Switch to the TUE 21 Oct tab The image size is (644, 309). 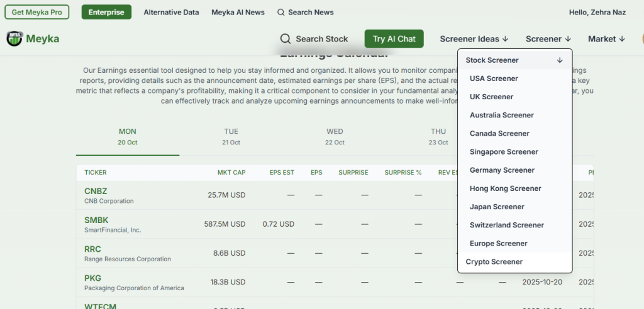(231, 136)
